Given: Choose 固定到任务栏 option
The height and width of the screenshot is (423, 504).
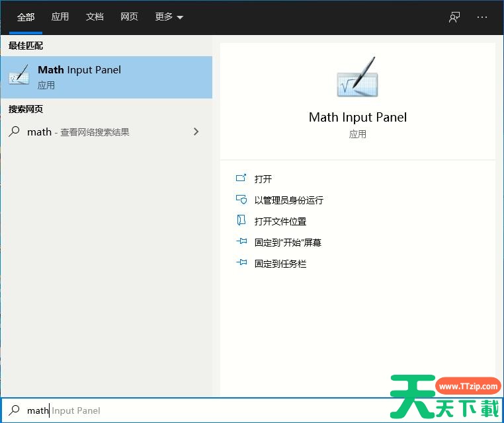Looking at the screenshot, I should click(x=280, y=264).
